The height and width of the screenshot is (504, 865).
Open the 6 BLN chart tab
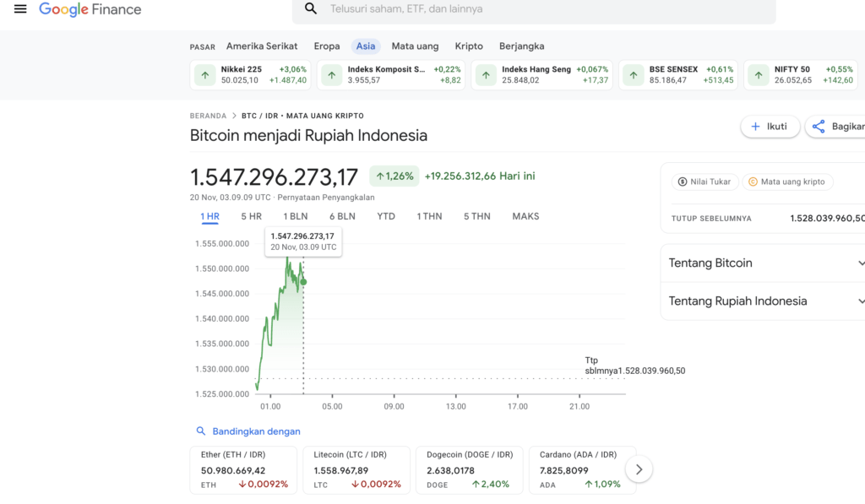point(340,216)
